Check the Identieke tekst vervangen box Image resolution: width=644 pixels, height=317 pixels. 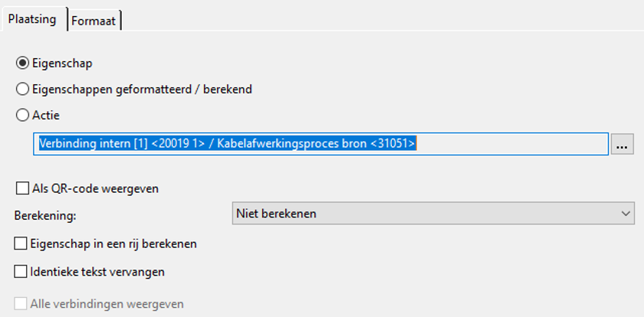(x=21, y=272)
